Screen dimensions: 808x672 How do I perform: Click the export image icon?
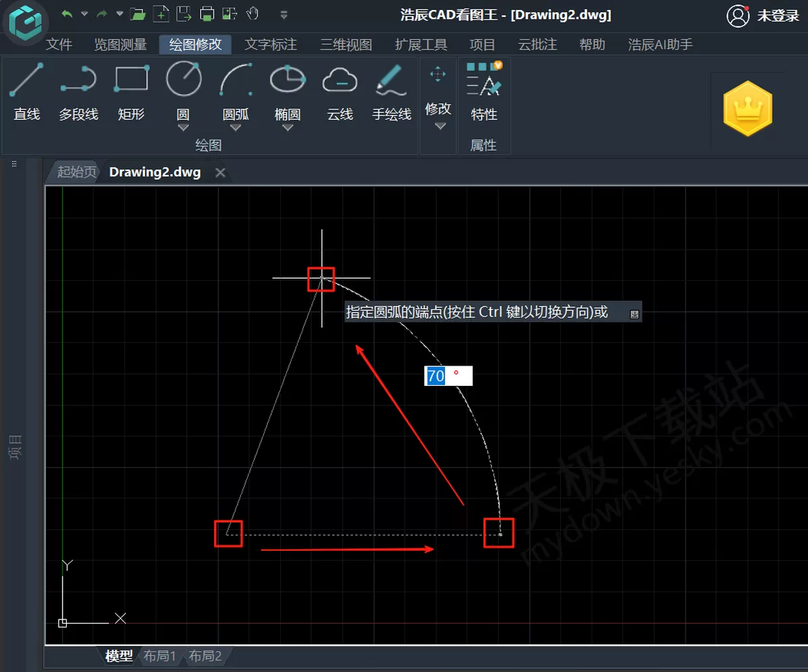tap(230, 13)
